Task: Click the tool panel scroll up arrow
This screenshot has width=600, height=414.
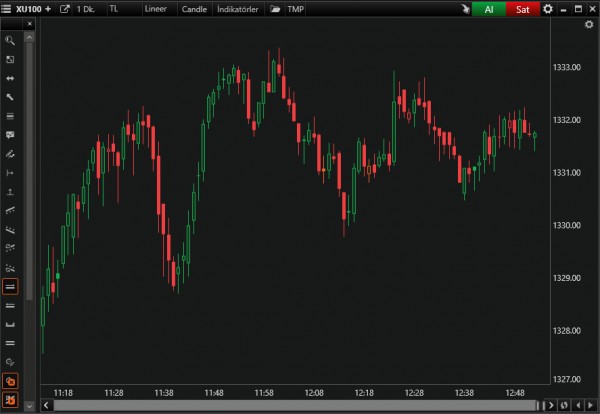Action: click(29, 37)
